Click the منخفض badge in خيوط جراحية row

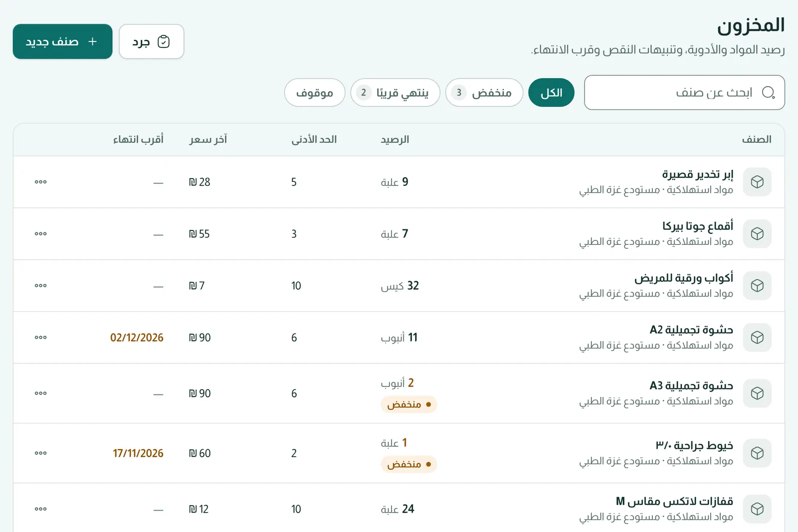pos(409,464)
